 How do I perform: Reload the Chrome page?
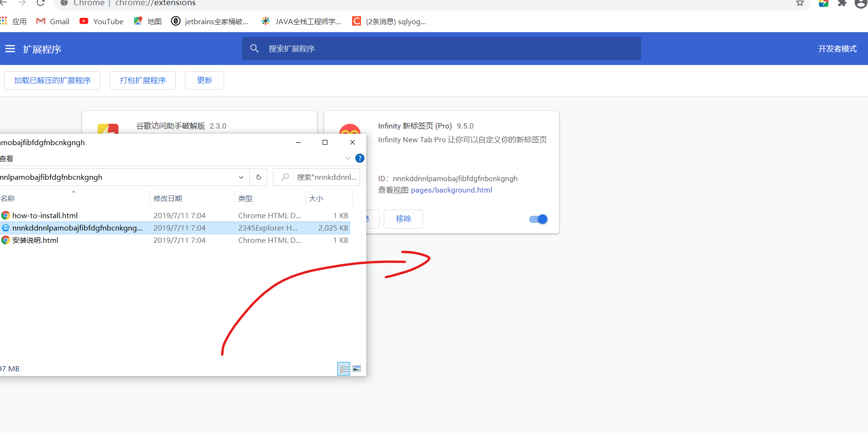point(41,3)
